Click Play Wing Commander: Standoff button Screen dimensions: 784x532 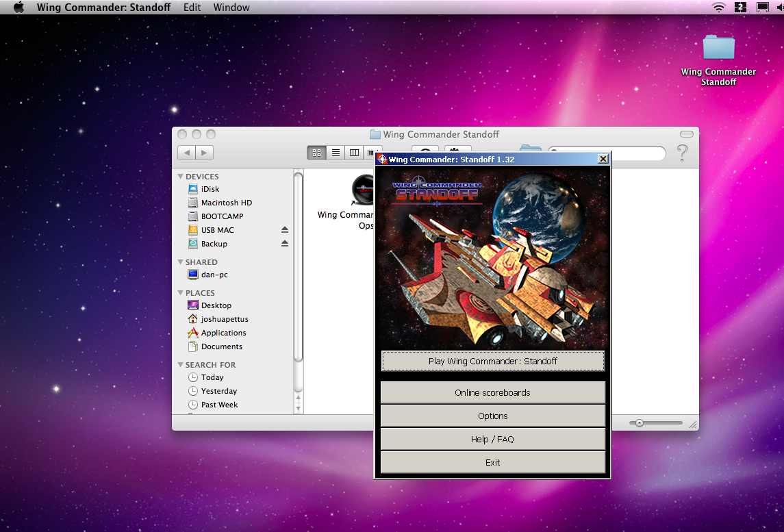492,361
